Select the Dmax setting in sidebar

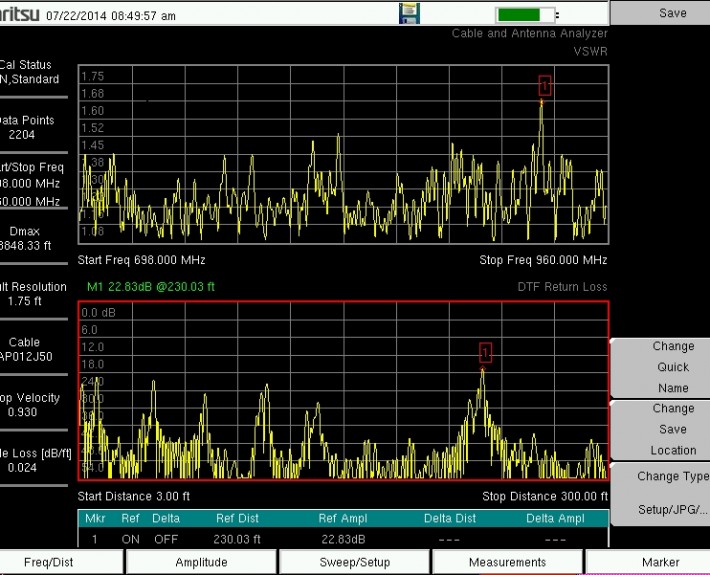tap(33, 238)
